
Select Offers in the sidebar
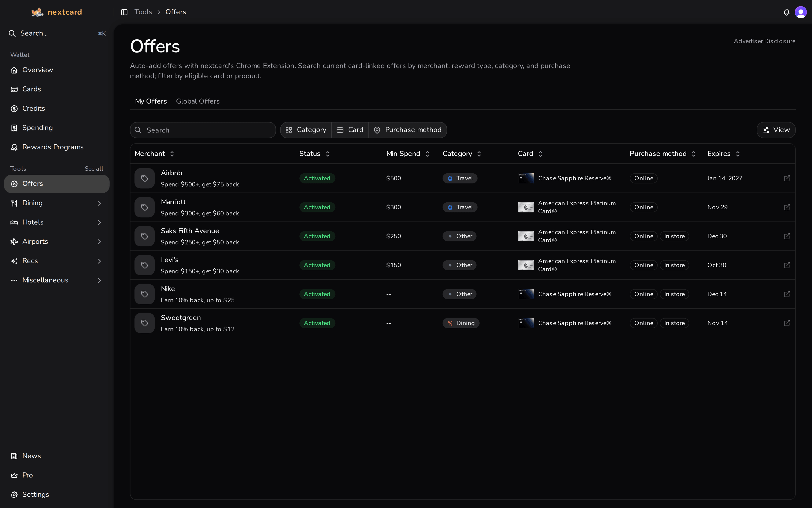[57, 184]
